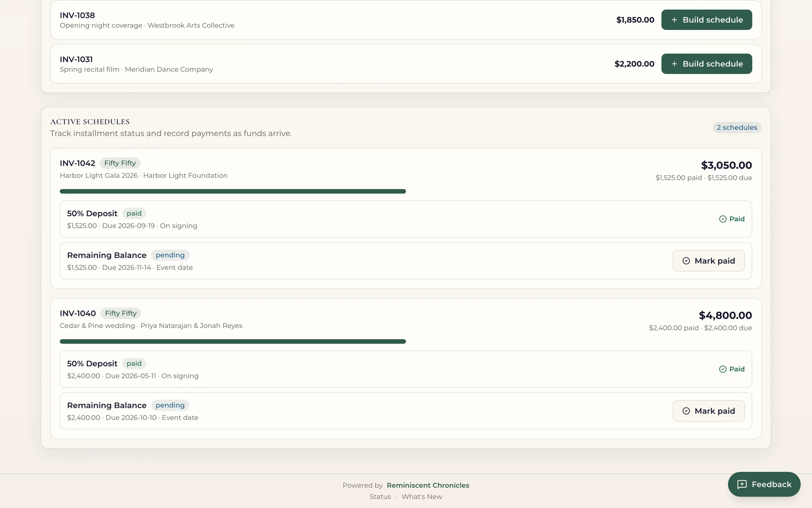Click '$1,525.00 paid · $1,525.00 due' summary
812x508 pixels.
704,178
